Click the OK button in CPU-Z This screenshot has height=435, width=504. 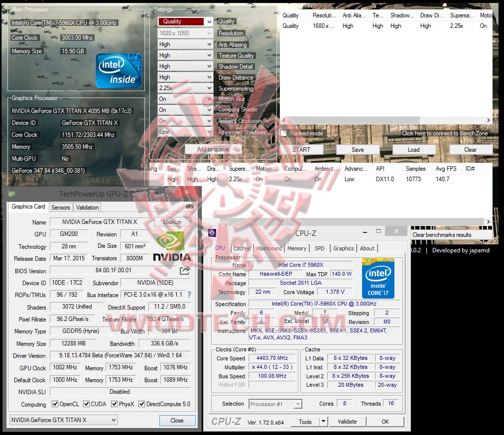385,421
